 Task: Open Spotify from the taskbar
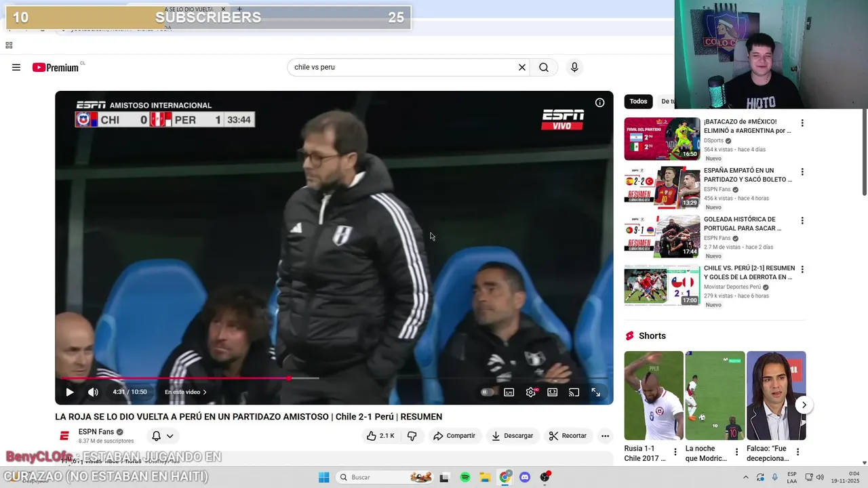click(465, 477)
